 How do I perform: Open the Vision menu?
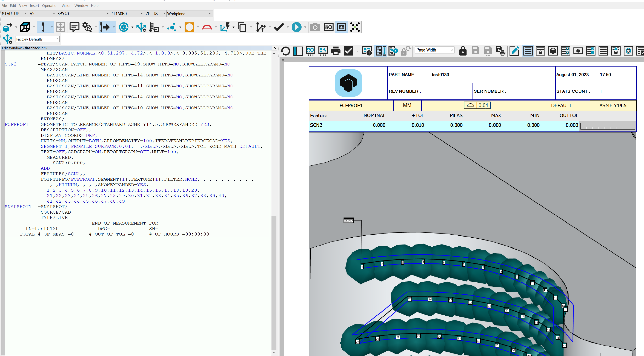click(66, 5)
